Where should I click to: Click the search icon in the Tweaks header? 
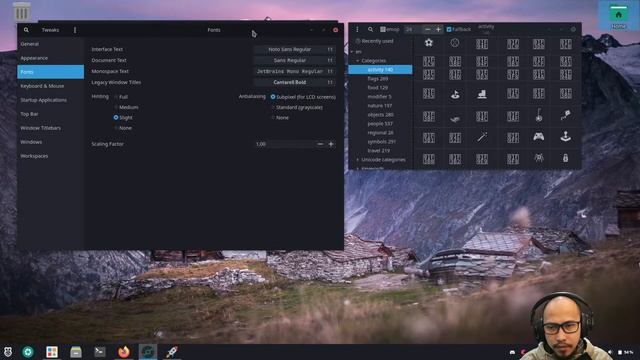point(26,30)
